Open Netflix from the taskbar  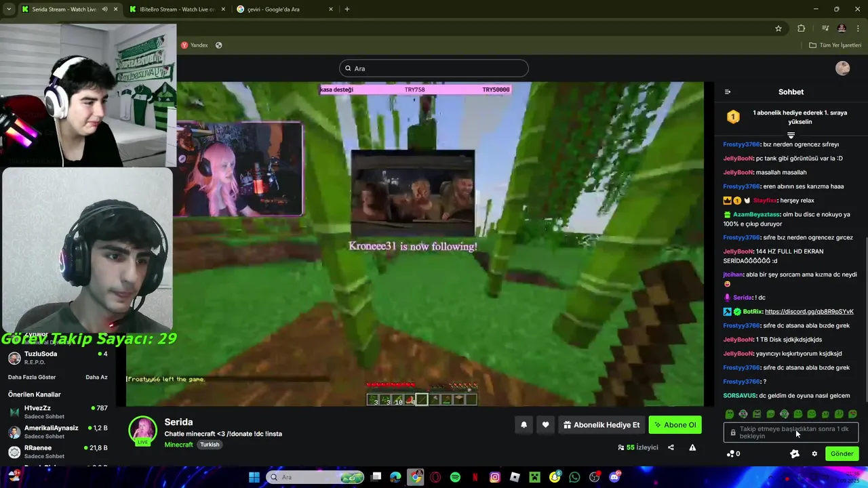click(475, 477)
